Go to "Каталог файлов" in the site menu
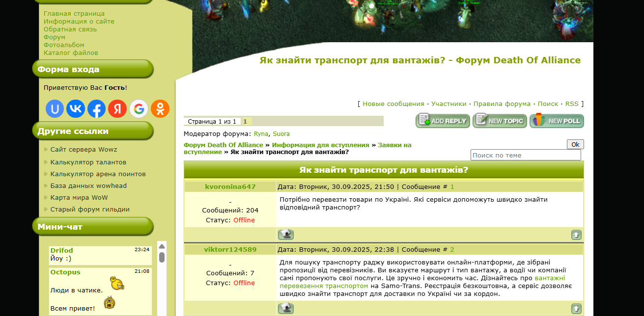This screenshot has width=644, height=316. (71, 53)
